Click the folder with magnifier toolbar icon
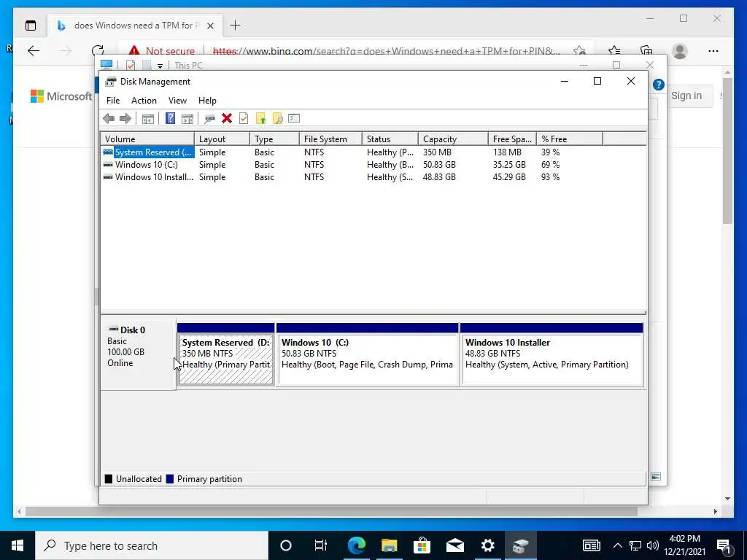This screenshot has height=560, width=747. click(x=277, y=119)
